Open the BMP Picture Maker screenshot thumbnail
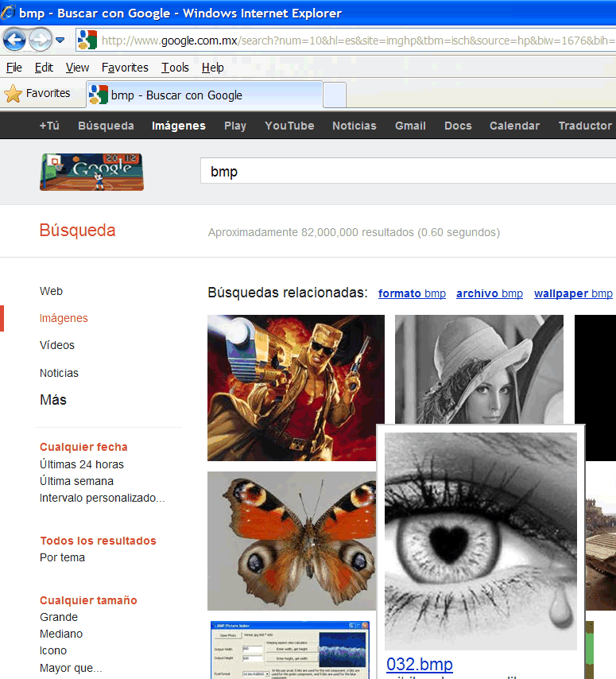 (290, 650)
